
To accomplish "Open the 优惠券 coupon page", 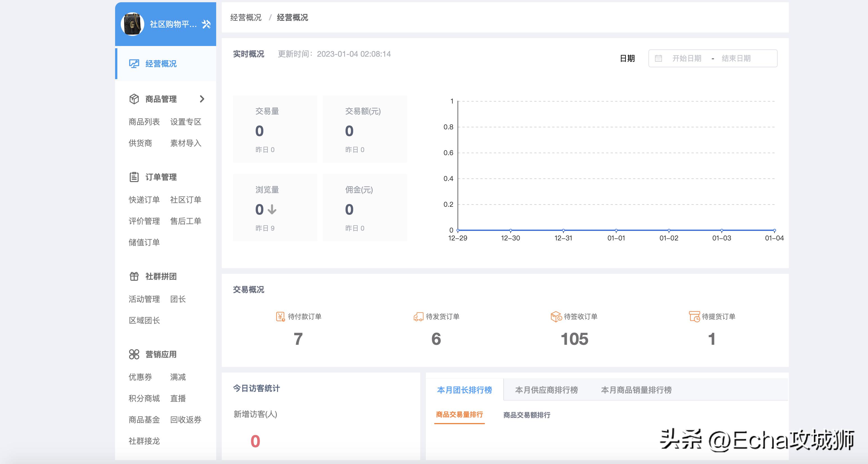I will (140, 377).
